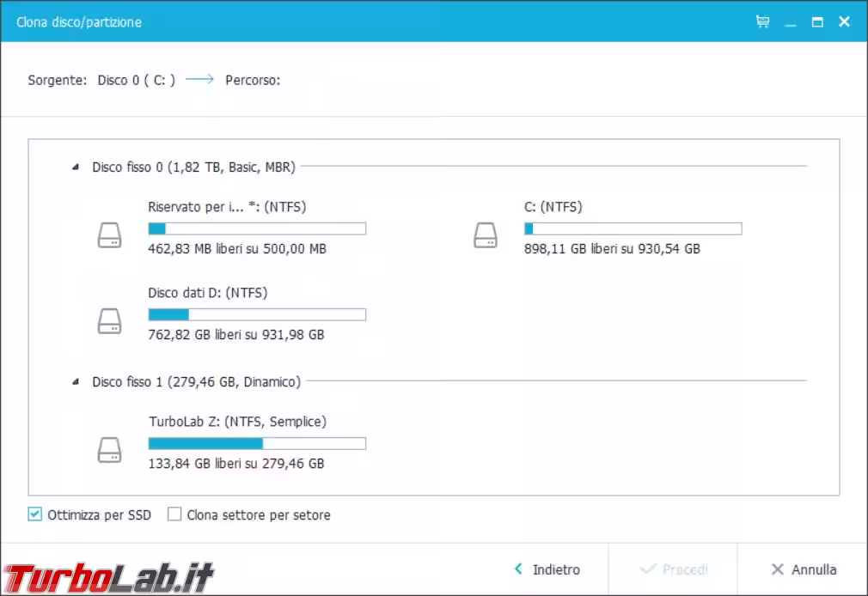Screen dimensions: 868x596
Task: Collapse the Disco fisso 0 group
Action: 76,167
